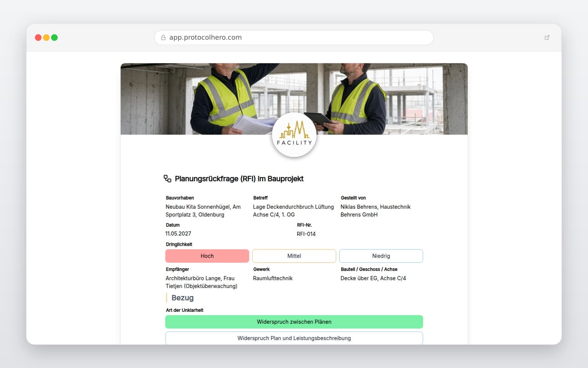Click the workflow icon beside Planungsrückfrage title
This screenshot has height=368, width=588.
point(168,179)
